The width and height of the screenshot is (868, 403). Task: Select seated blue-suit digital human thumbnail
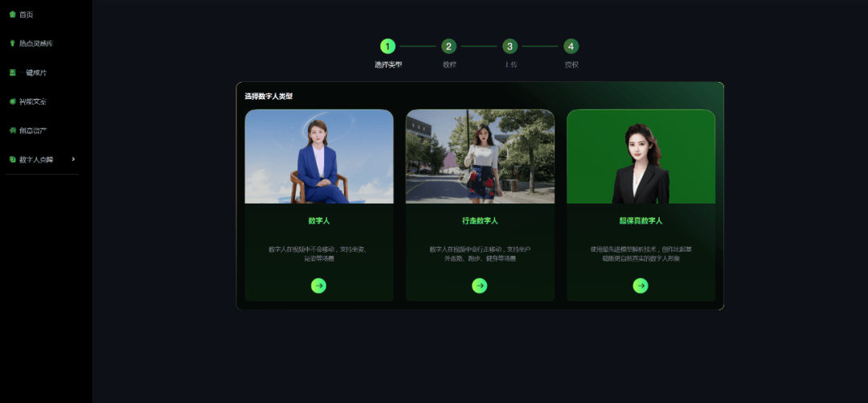[319, 157]
